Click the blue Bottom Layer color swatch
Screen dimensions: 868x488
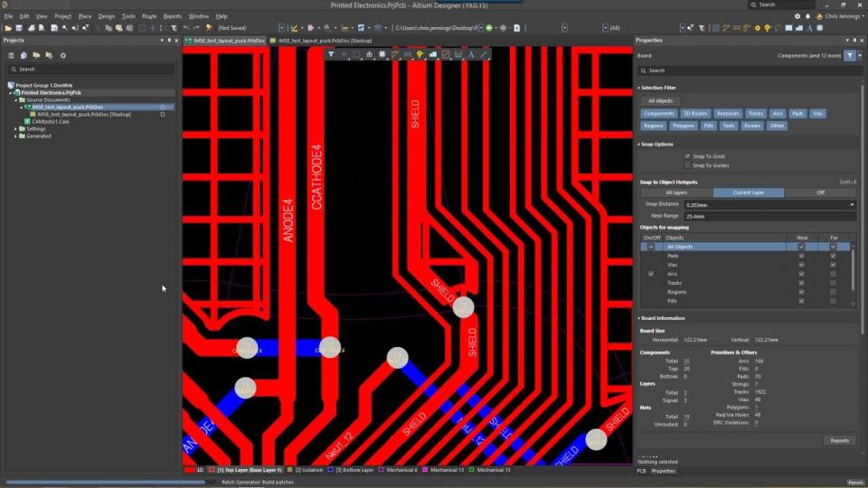331,470
